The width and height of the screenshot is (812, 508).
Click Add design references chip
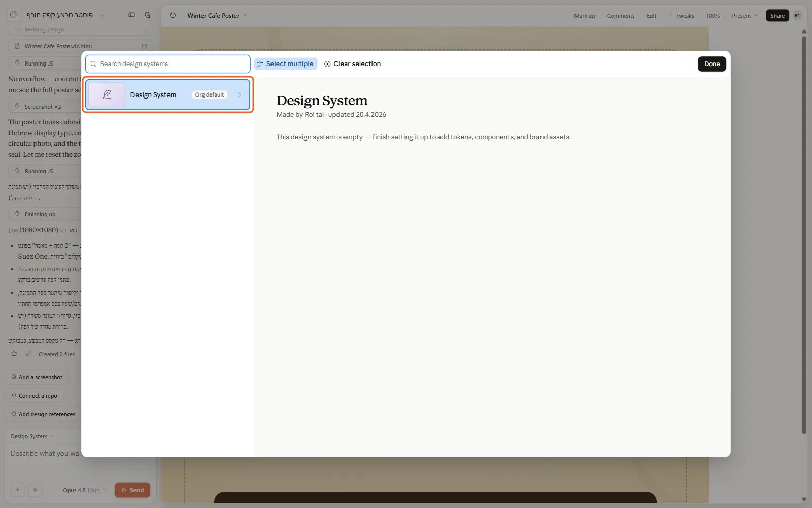coord(43,414)
